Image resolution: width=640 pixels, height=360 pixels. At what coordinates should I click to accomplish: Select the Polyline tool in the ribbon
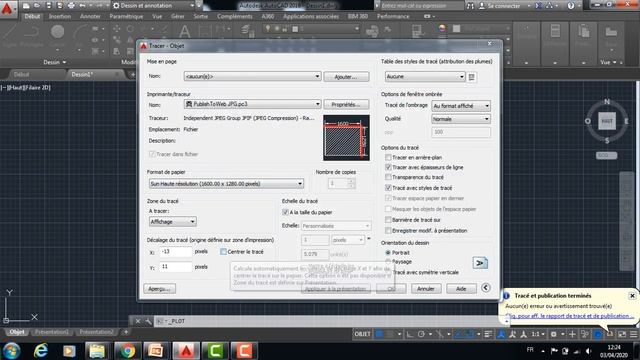32,33
